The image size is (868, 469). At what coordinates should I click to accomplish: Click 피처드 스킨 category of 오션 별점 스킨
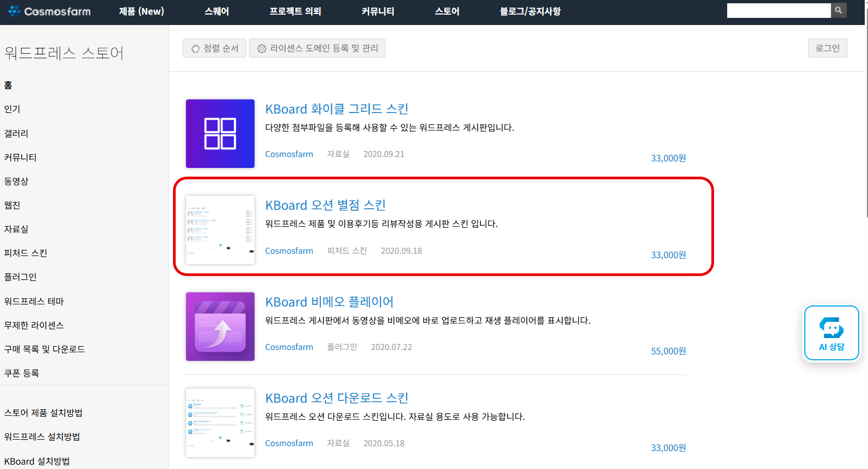coord(347,251)
